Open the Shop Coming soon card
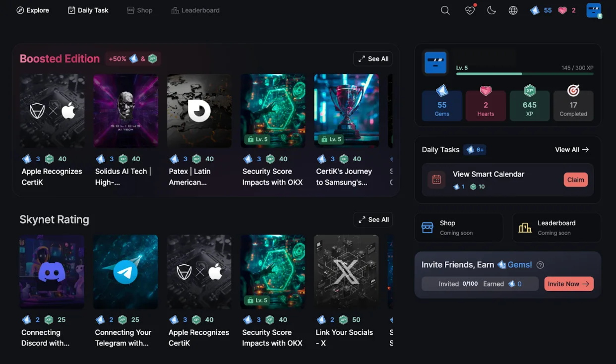Screen dimensions: 616x364 (x=459, y=228)
